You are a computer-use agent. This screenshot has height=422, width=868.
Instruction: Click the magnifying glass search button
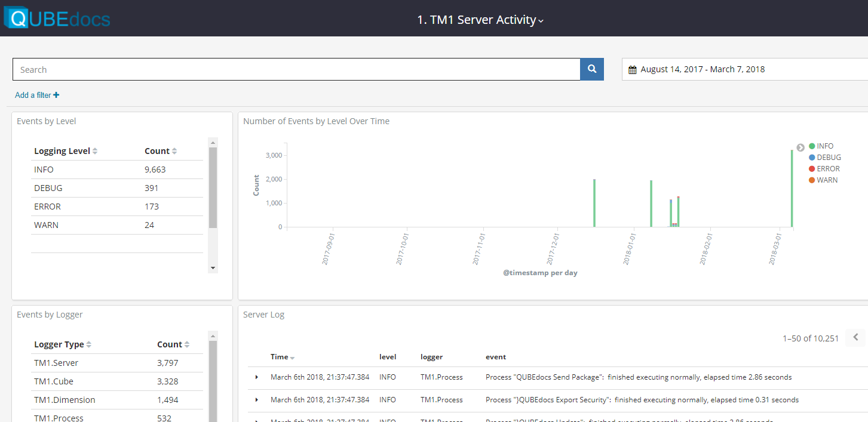(592, 69)
